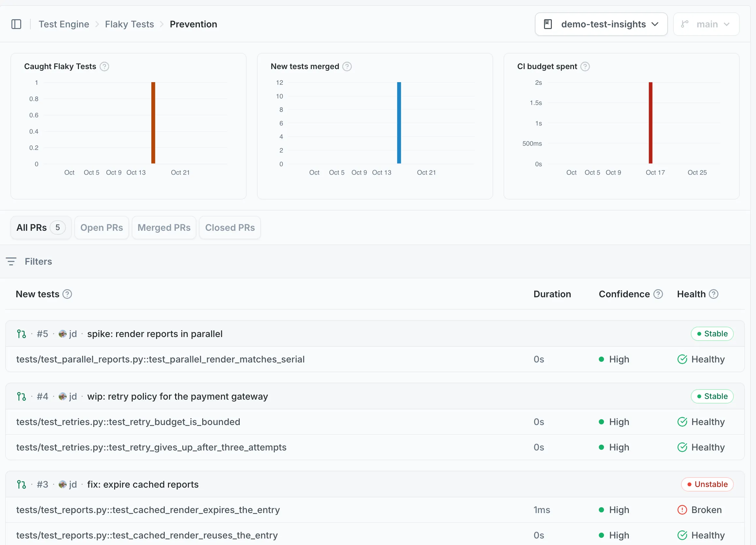Viewport: 756px width, 545px height.
Task: Open the demo-test-insights repository dropdown
Action: coord(601,24)
